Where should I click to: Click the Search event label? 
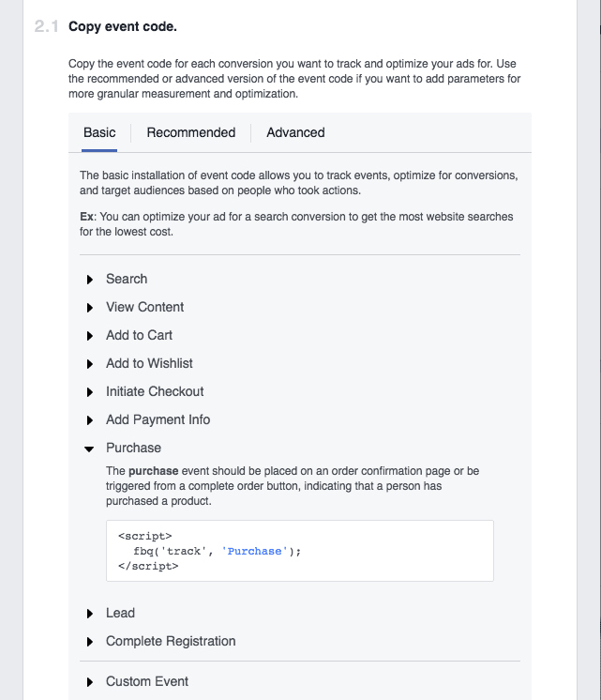point(127,279)
